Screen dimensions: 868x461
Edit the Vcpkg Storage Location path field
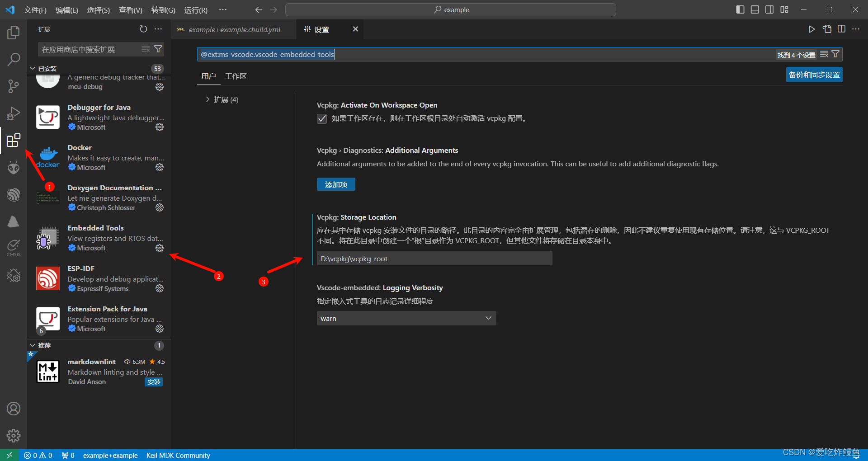(434, 259)
